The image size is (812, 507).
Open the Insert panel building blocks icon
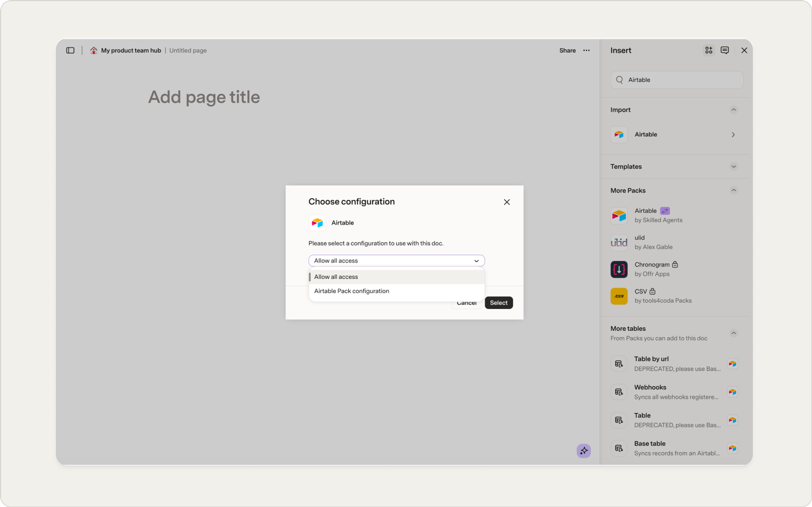tap(708, 50)
